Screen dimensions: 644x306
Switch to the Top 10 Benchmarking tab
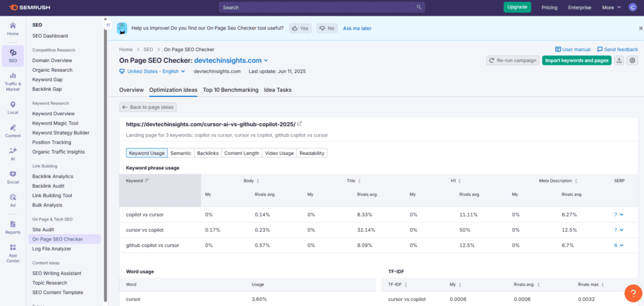coord(230,90)
